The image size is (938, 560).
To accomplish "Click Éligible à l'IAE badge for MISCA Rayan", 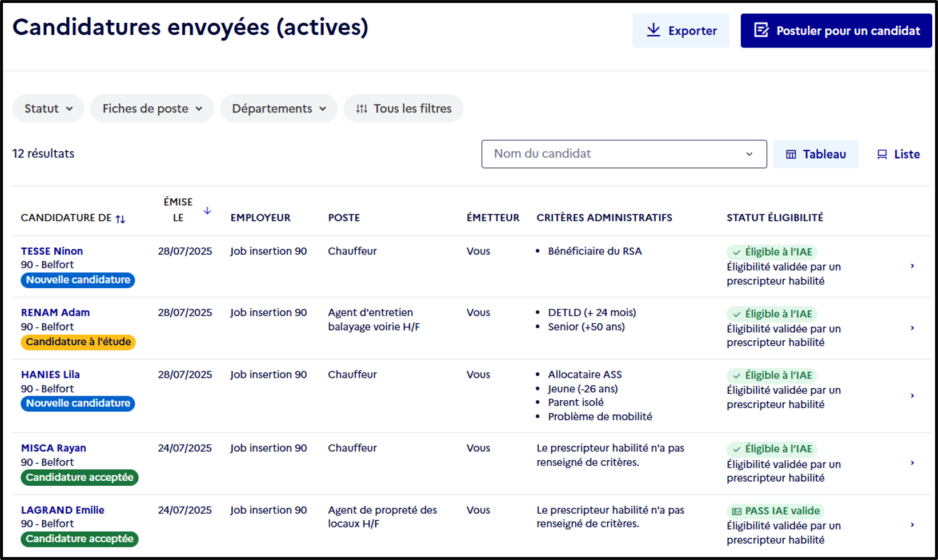I will (772, 449).
